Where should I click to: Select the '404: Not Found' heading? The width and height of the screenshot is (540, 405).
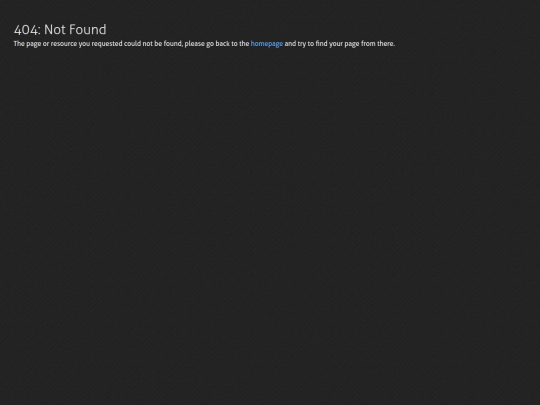[x=60, y=30]
